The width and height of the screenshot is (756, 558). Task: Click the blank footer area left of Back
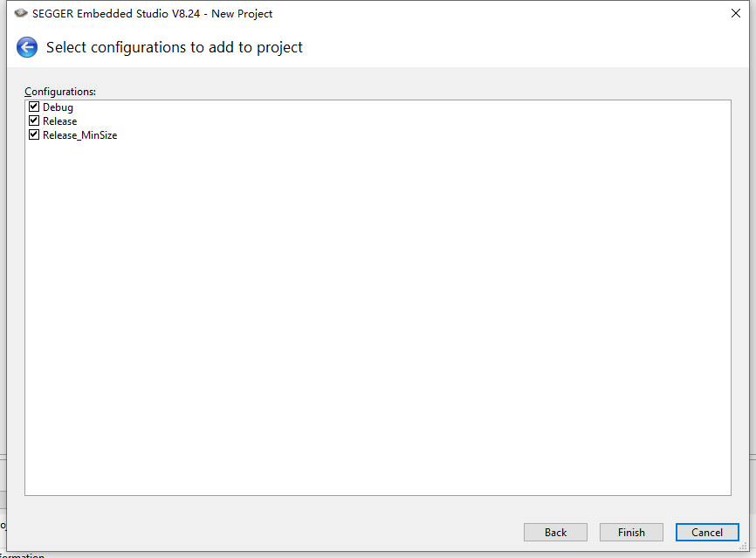tap(262, 532)
